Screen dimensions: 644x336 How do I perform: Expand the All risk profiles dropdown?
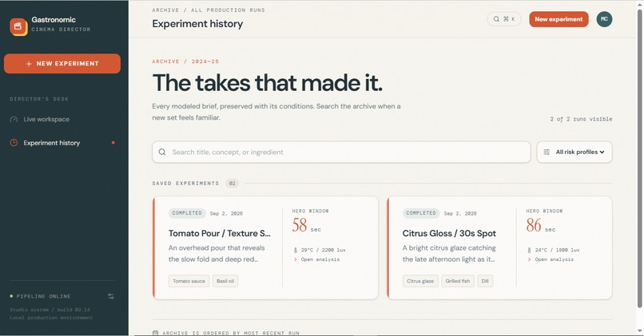click(574, 152)
